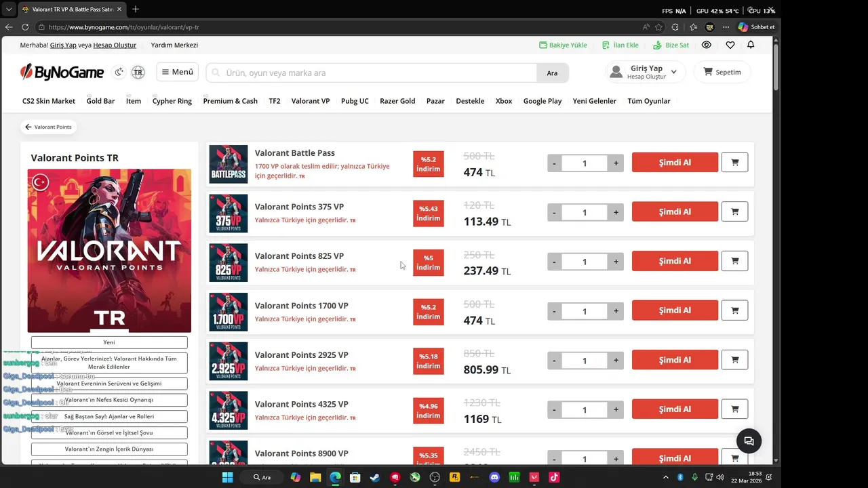Click Şimdi Al for Valorant Points 4325 VP

click(x=675, y=409)
